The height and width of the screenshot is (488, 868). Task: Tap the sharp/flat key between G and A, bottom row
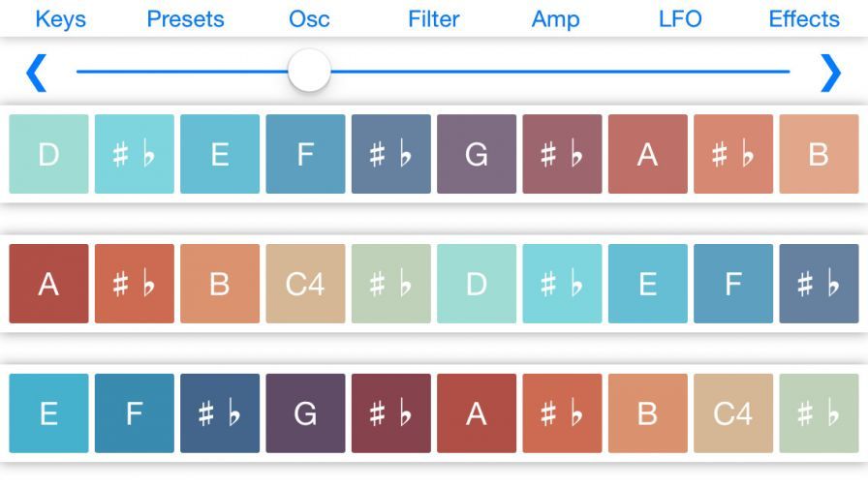click(x=391, y=413)
